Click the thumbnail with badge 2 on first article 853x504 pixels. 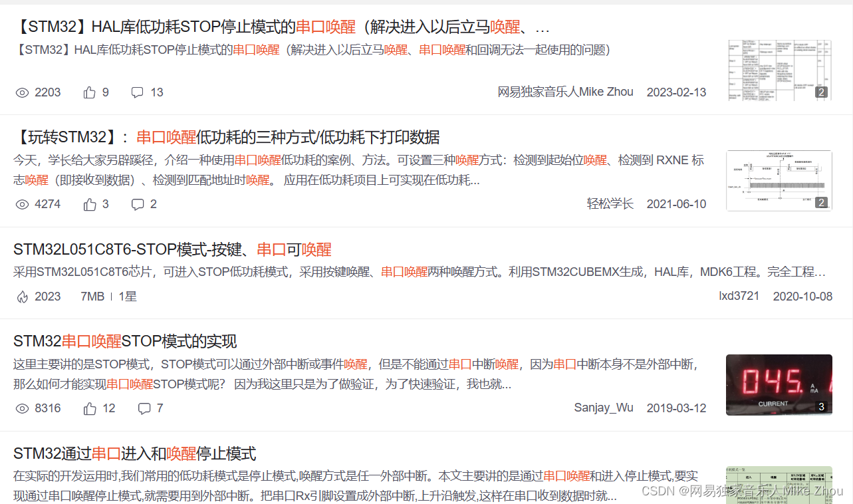pos(779,70)
